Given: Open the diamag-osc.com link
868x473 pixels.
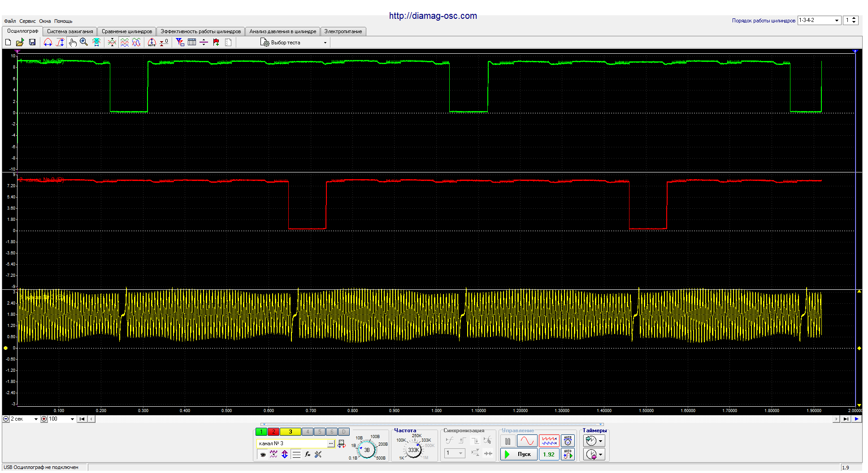Looking at the screenshot, I should [433, 16].
